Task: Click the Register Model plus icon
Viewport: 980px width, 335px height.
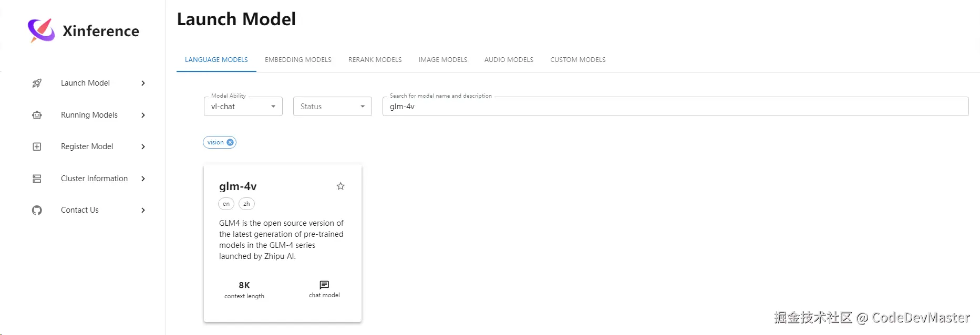Action: (x=37, y=146)
